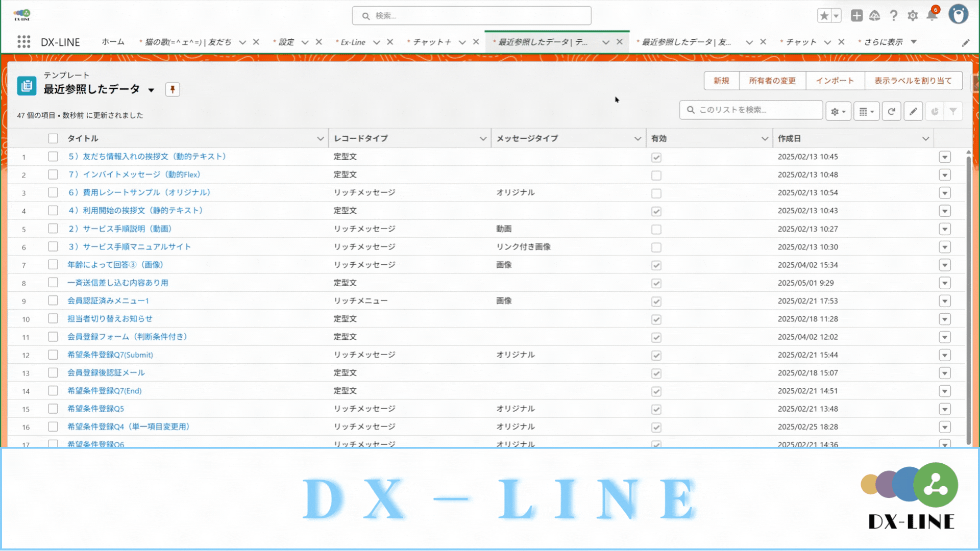Open the App Launcher grid icon
Viewport: 980px width, 551px height.
(x=23, y=42)
